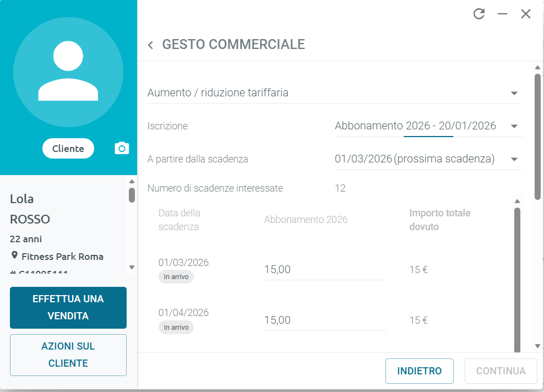Screen dimensions: 544x392
Task: Click the client first name Lola
Action: (22, 199)
